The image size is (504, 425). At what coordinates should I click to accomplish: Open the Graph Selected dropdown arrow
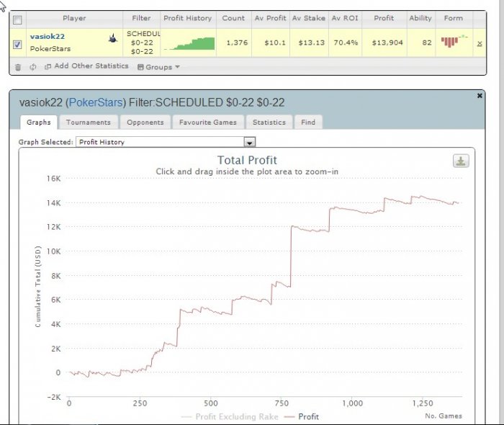tap(250, 142)
